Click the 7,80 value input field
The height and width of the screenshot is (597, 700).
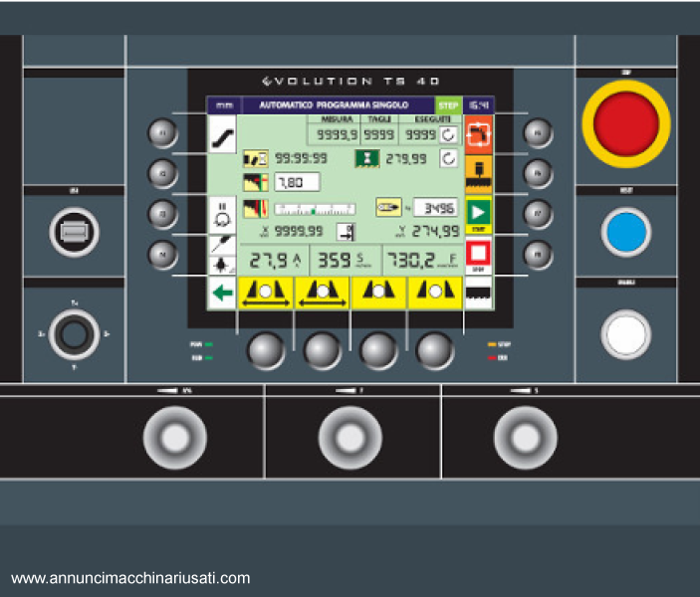click(x=296, y=182)
